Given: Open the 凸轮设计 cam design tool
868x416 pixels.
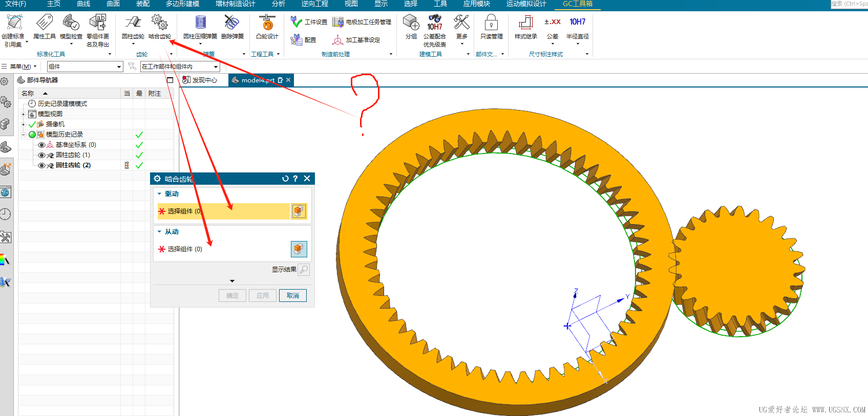Looking at the screenshot, I should tap(267, 23).
